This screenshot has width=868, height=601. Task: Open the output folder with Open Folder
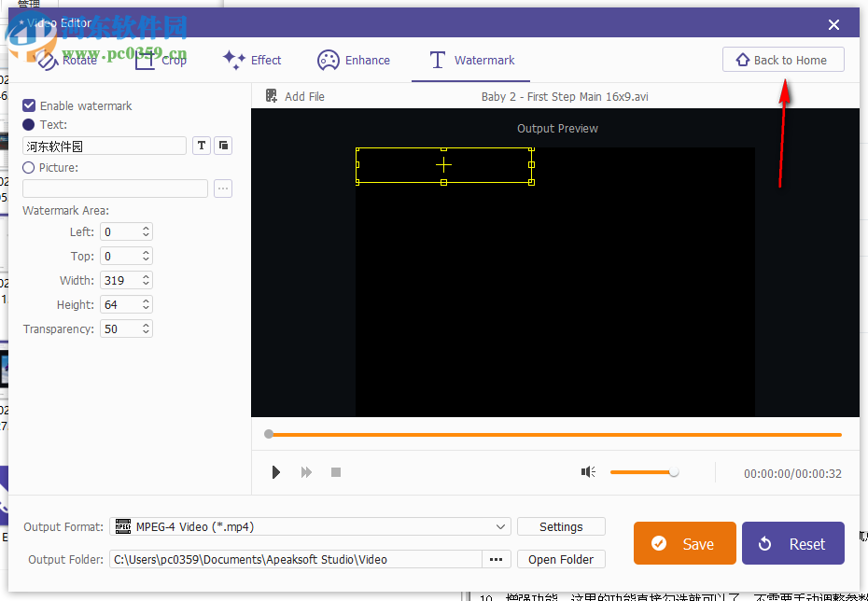click(x=561, y=559)
